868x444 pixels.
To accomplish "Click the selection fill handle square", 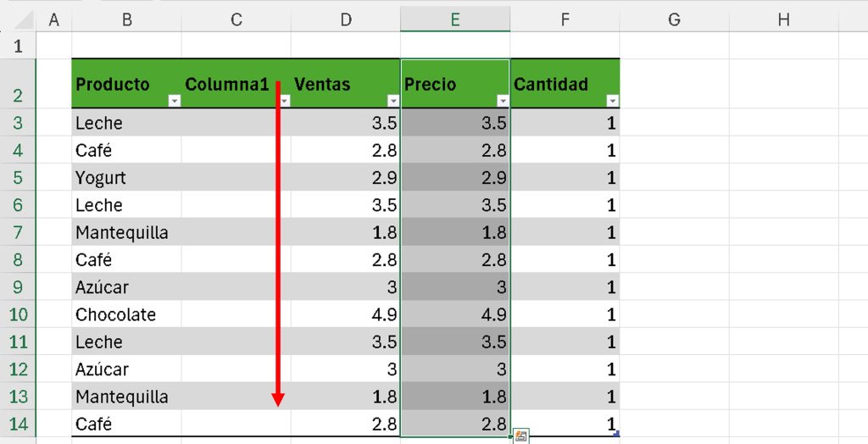I will tap(510, 436).
